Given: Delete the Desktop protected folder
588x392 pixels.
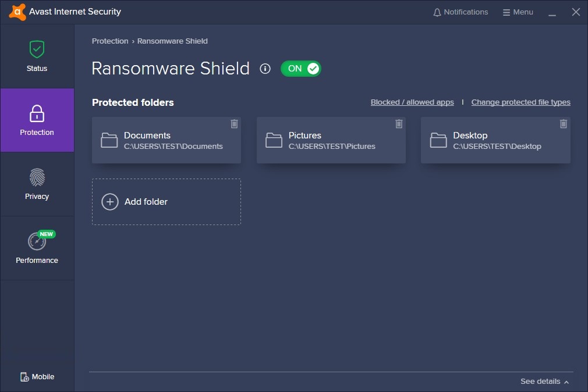Looking at the screenshot, I should (x=563, y=124).
